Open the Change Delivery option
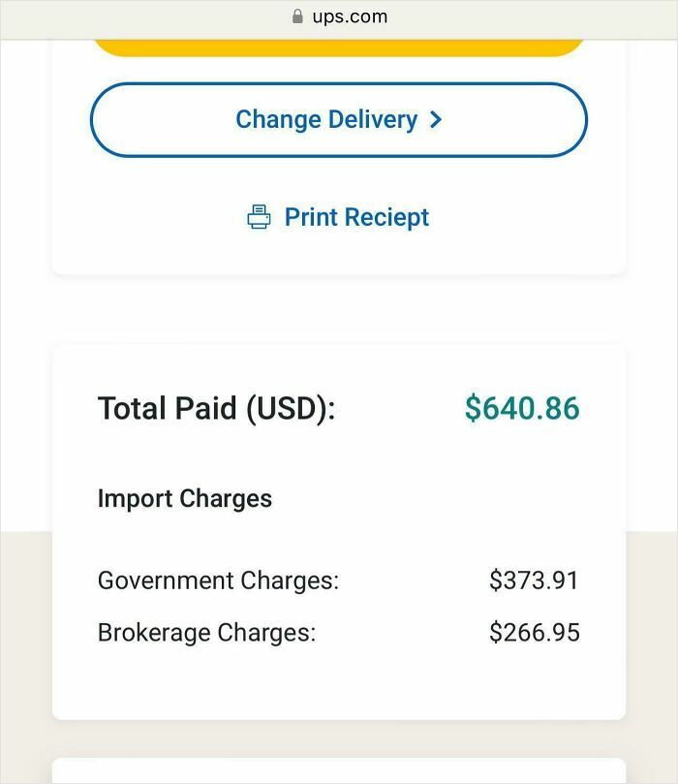The height and width of the screenshot is (784, 678). tap(338, 119)
